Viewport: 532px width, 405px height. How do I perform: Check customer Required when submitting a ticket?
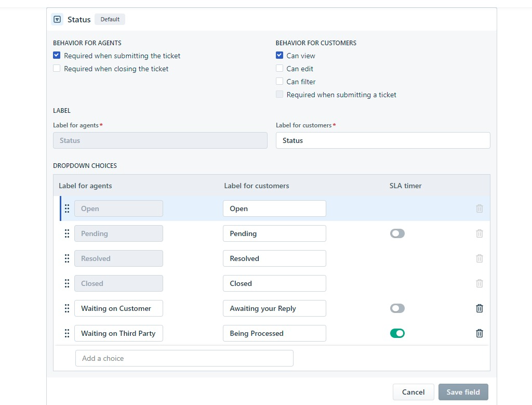(279, 95)
